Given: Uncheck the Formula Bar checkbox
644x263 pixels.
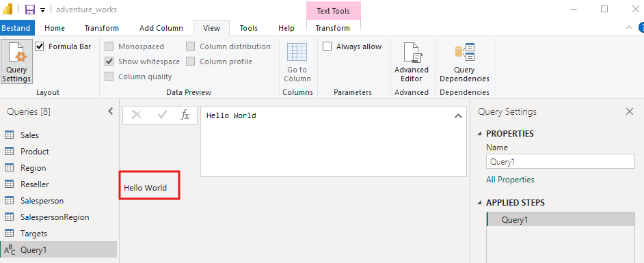Looking at the screenshot, I should pyautogui.click(x=40, y=46).
